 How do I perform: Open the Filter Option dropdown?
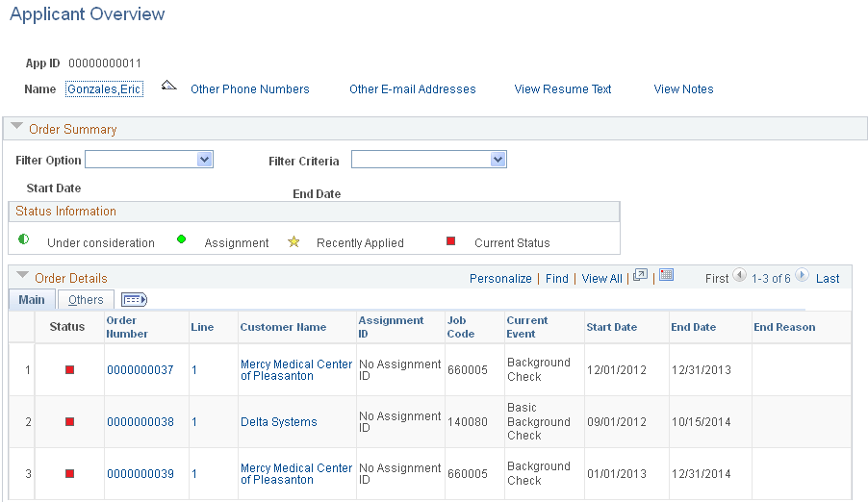(x=149, y=160)
